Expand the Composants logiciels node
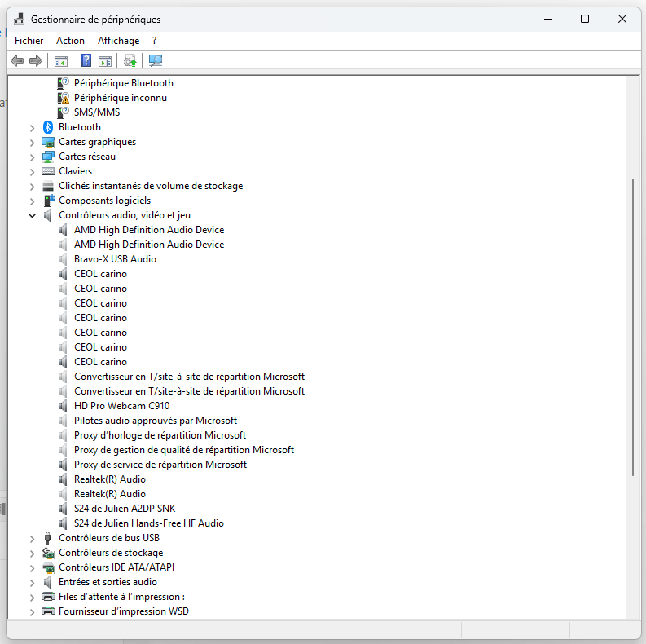This screenshot has width=646, height=644. point(32,201)
